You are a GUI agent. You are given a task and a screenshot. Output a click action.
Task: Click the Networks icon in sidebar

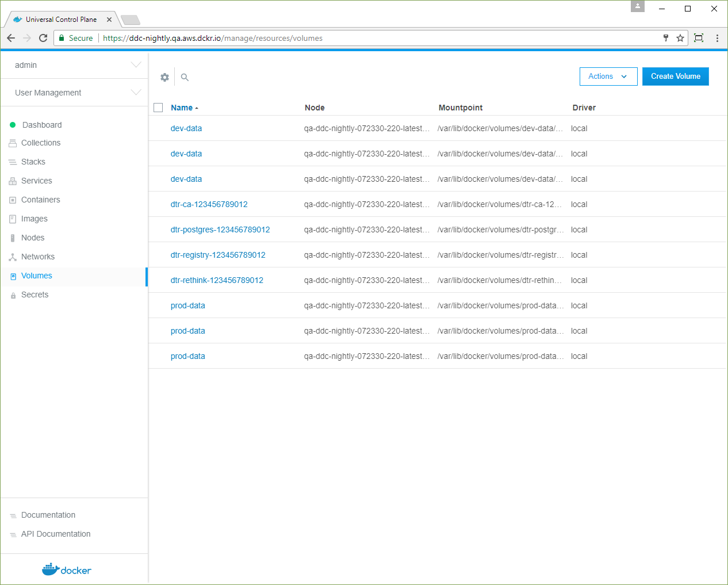13,257
